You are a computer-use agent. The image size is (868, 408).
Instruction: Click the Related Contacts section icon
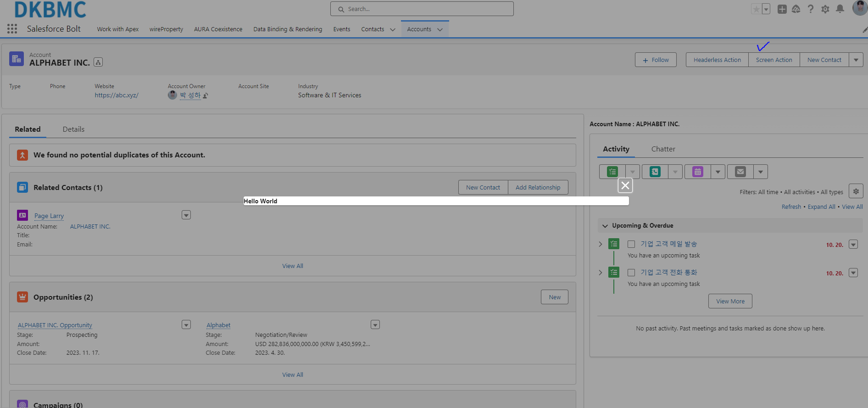pos(22,187)
